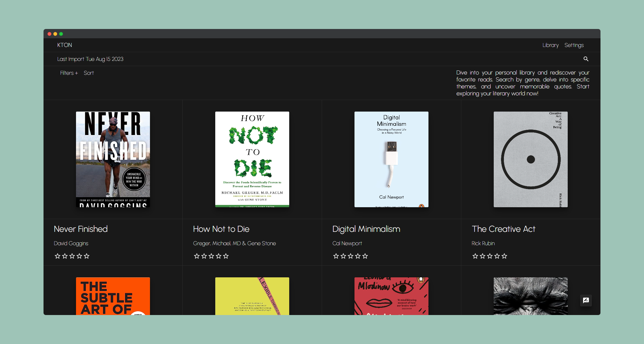Expand the Filters + option

coord(69,73)
